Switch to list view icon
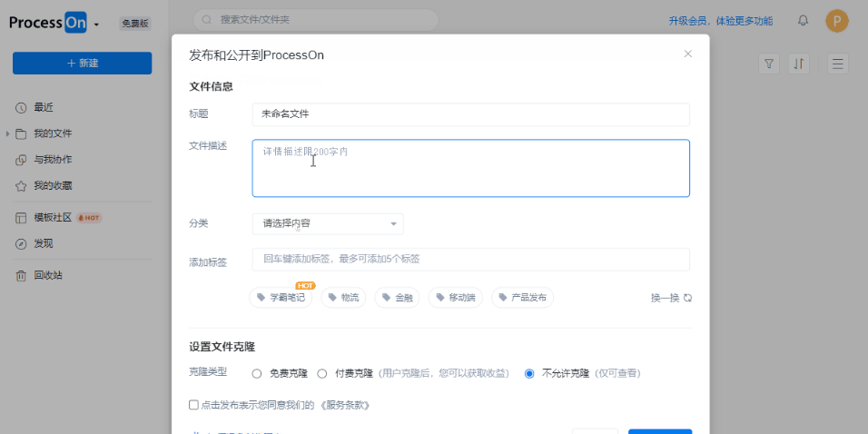This screenshot has height=434, width=868. point(837,64)
